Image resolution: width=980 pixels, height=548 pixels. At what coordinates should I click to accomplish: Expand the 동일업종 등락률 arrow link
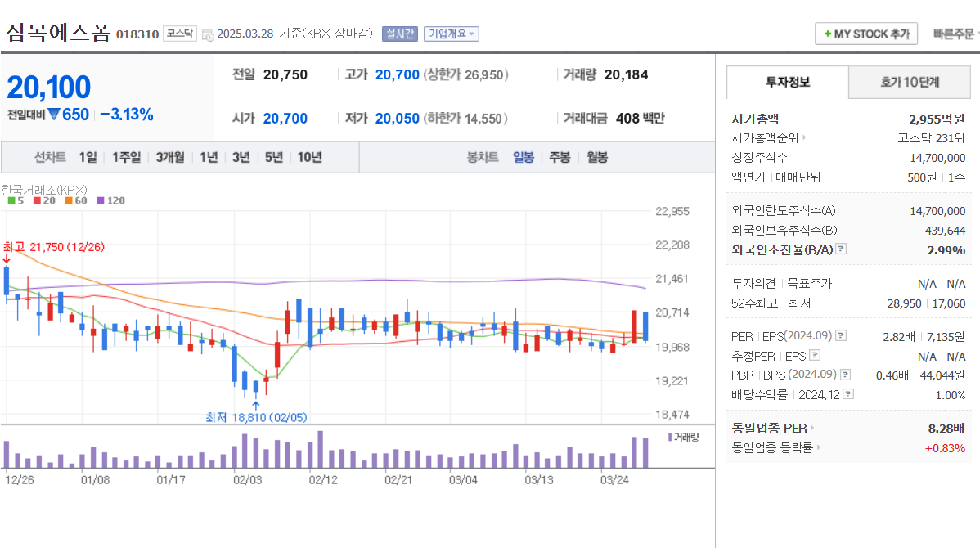pos(818,447)
